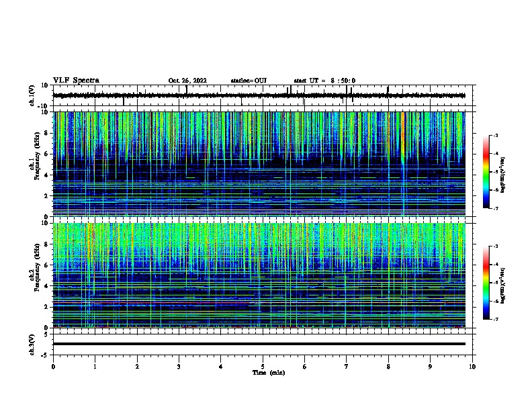Click the time axis tick label "1"
Image resolution: width=532 pixels, height=411 pixels.
[95, 367]
